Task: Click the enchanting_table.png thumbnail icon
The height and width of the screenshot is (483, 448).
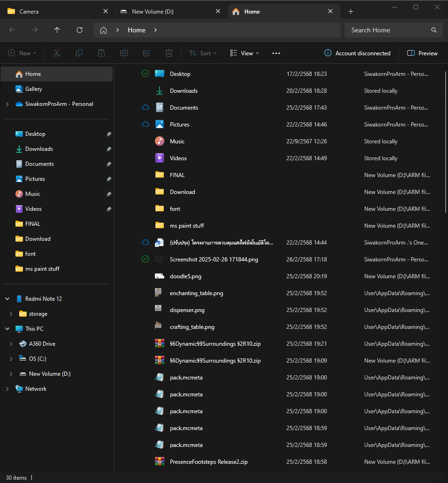Action: tap(158, 292)
